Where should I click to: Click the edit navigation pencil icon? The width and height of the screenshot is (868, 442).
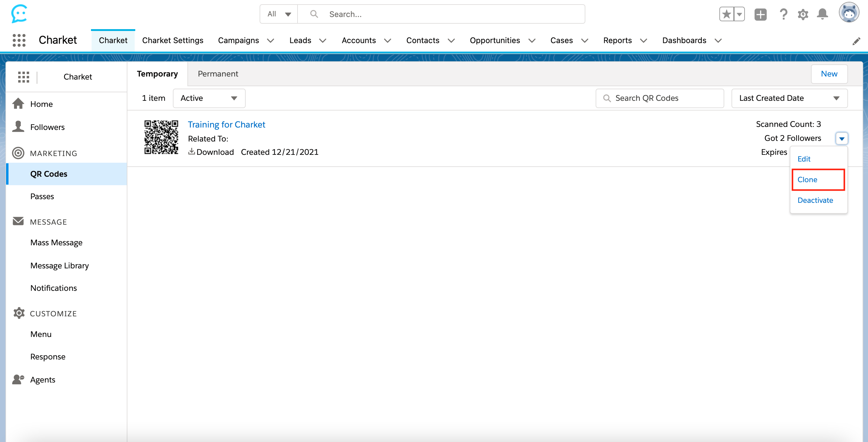click(856, 41)
